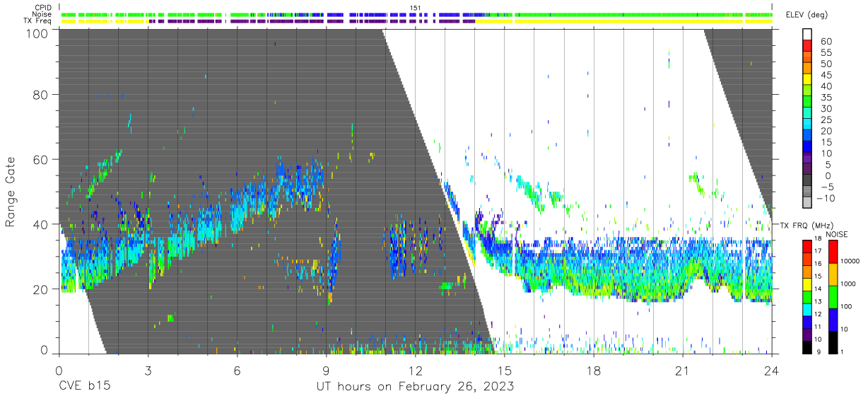Click the 'Range Gate' y-axis label
The height and width of the screenshot is (401, 868).
click(11, 192)
